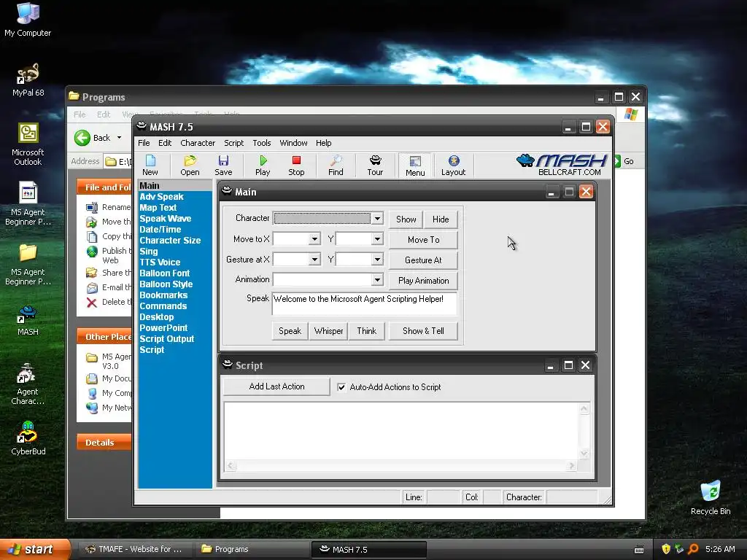Select the MASH desktop shortcut icon
This screenshot has height=560, width=747.
28,321
